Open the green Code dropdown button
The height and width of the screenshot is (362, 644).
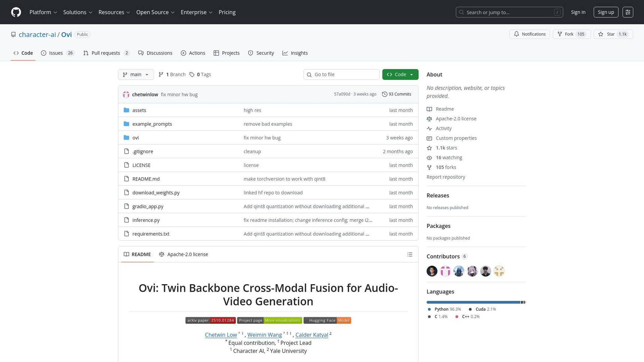400,74
